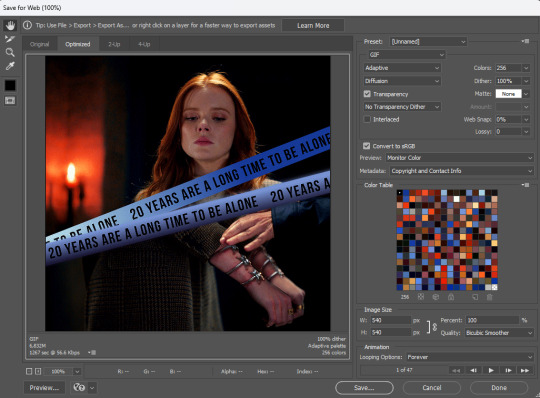Click the Percent input field
The image size is (540, 398).
pyautogui.click(x=492, y=320)
